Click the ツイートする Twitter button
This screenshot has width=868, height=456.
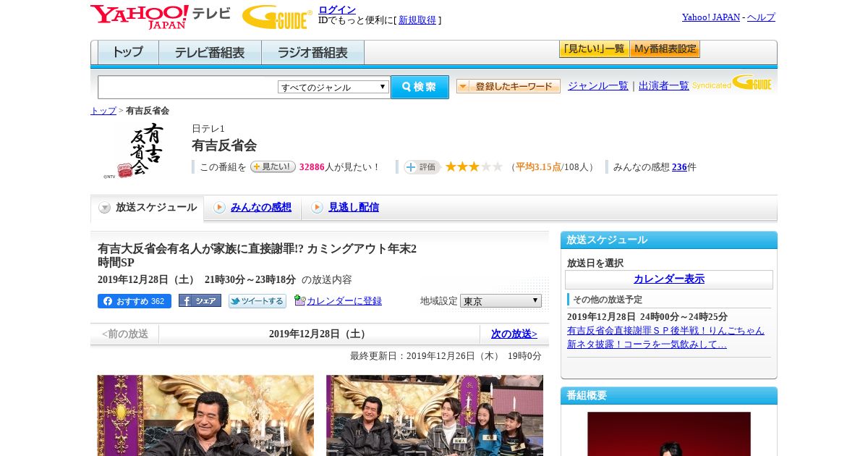(x=258, y=301)
